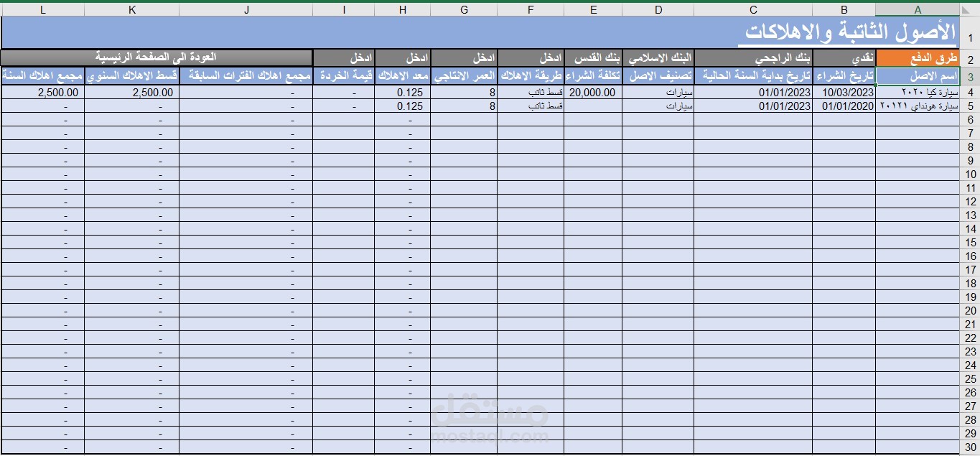Select the مجمع اهلاك الفترات السابقة header
Image resolution: width=980 pixels, height=456 pixels.
tap(246, 76)
